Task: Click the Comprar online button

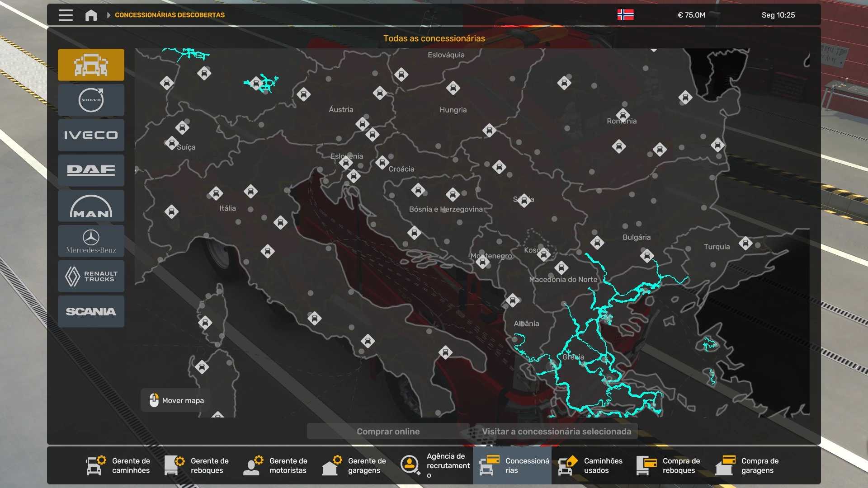Action: tap(388, 432)
